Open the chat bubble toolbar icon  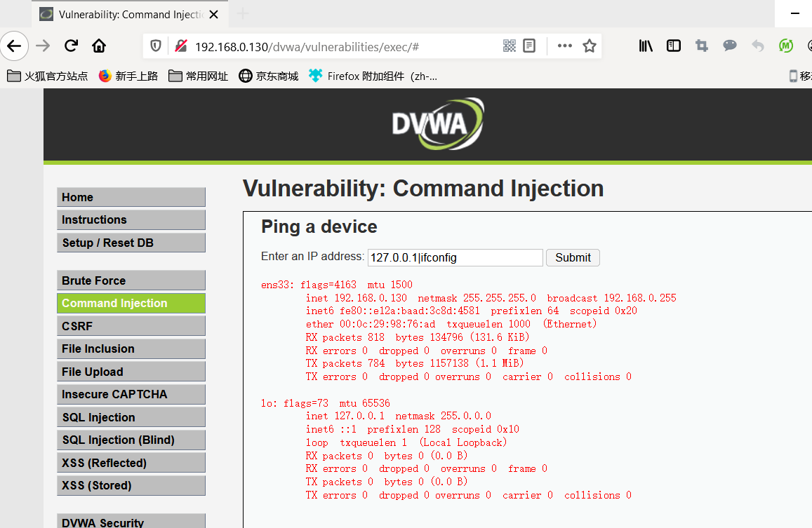click(x=730, y=46)
